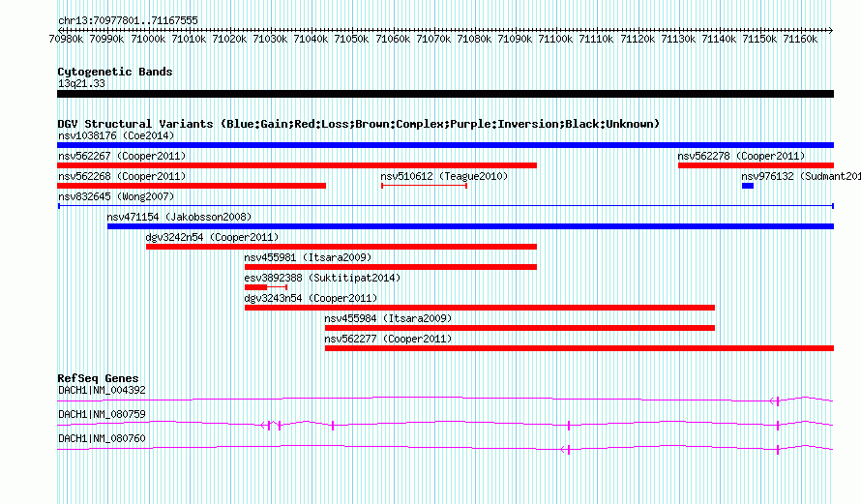Open variant label nsv455981 (Itsara2009)

[x=308, y=257]
